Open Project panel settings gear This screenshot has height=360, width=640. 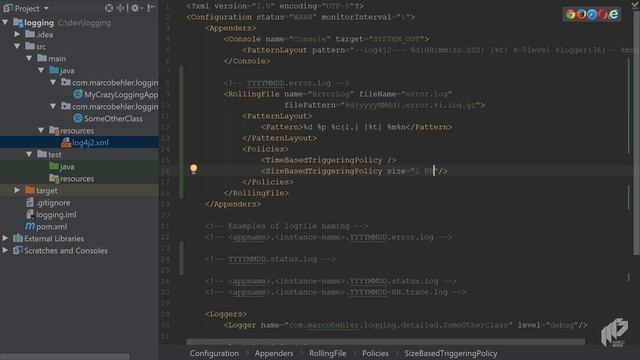[x=135, y=8]
